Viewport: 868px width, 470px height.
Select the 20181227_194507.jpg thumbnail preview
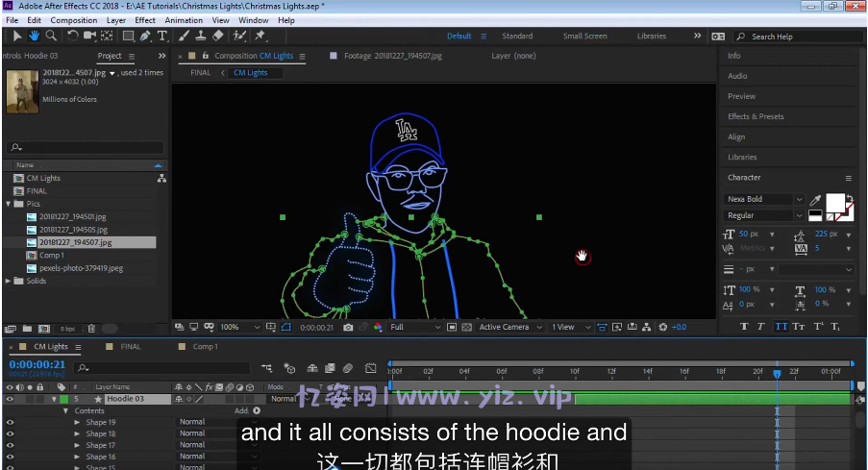point(23,91)
